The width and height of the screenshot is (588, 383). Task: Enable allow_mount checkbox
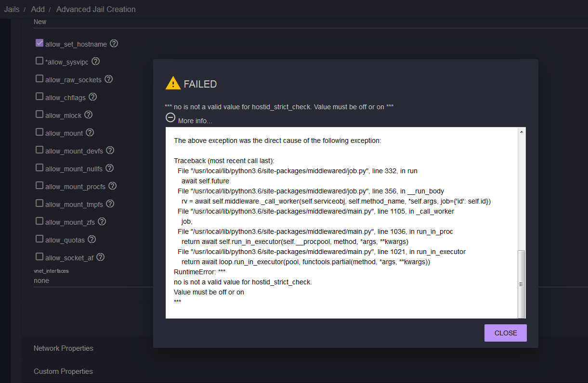click(x=39, y=132)
